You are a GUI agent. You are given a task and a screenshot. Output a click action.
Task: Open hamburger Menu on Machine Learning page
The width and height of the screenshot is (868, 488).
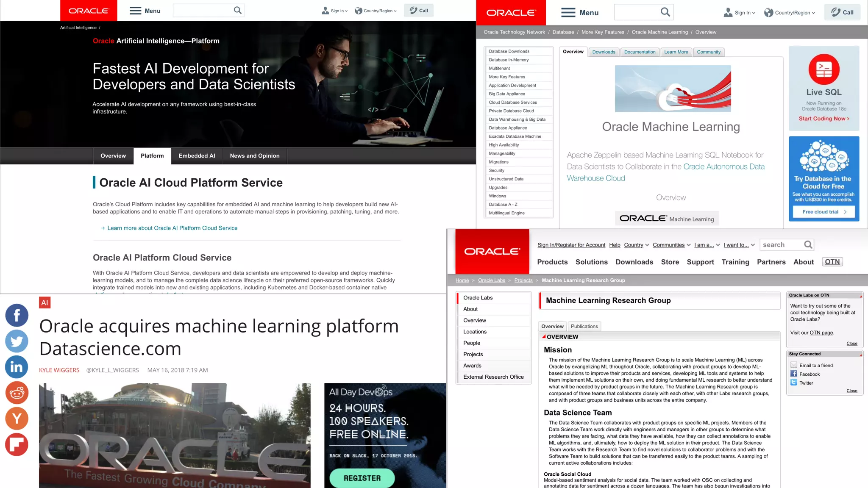tap(579, 13)
